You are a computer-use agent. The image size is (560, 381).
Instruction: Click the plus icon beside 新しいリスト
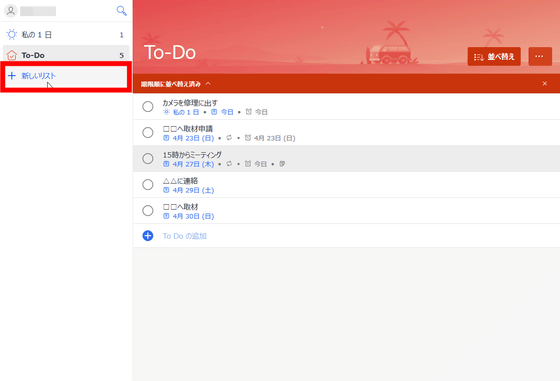[12, 76]
